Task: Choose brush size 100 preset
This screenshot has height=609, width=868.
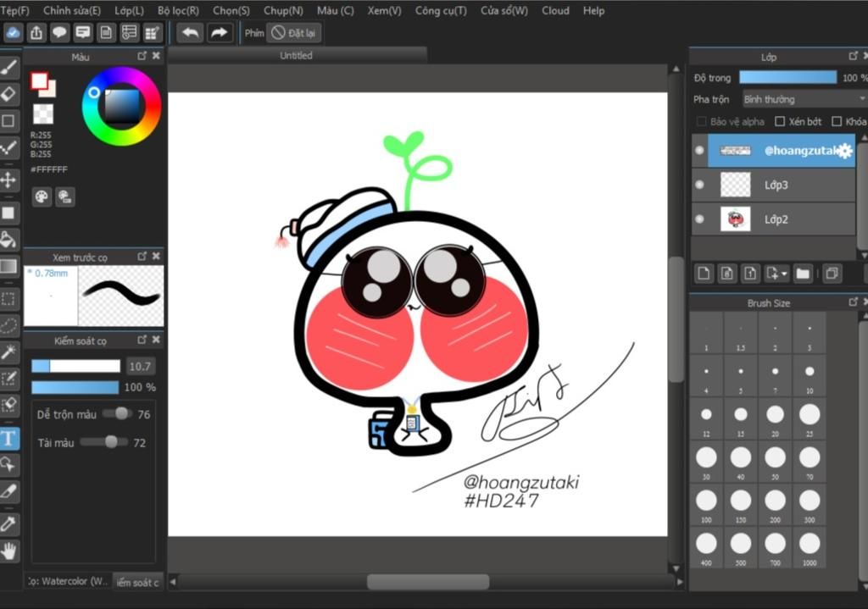Action: coord(706,505)
